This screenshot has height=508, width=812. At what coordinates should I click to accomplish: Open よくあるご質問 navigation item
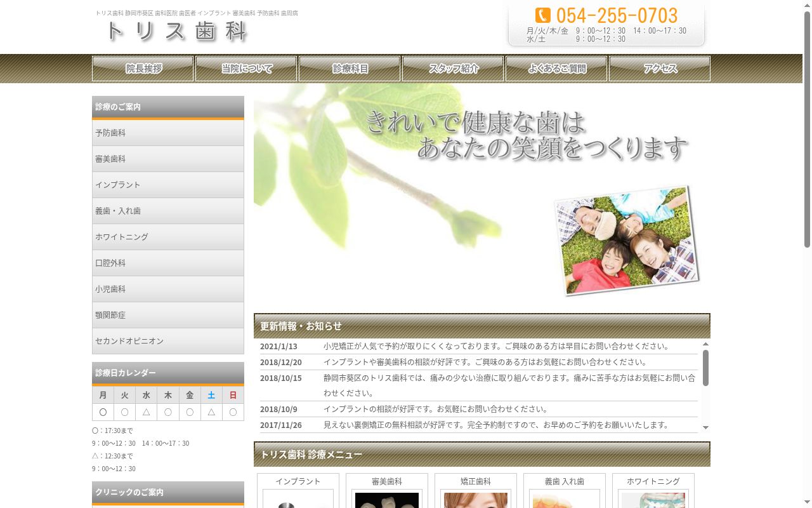click(556, 69)
